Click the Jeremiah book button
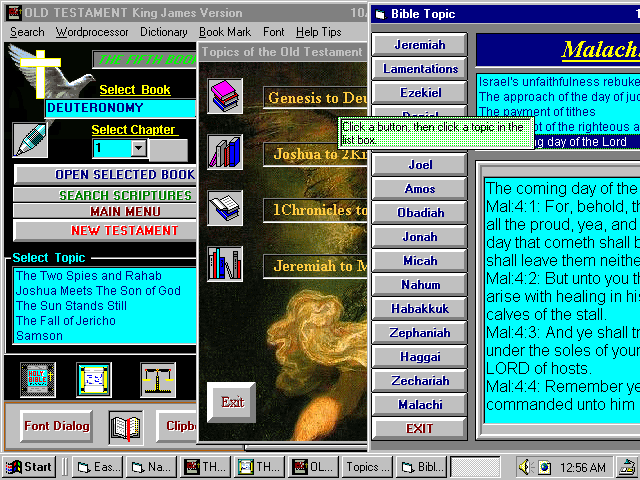This screenshot has height=480, width=640. [420, 44]
